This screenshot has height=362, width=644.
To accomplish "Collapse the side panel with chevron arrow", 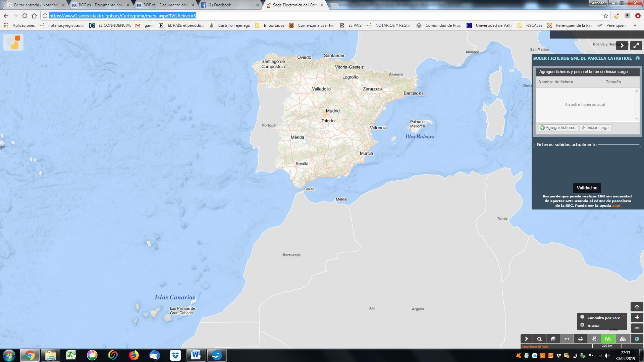I will pyautogui.click(x=622, y=46).
